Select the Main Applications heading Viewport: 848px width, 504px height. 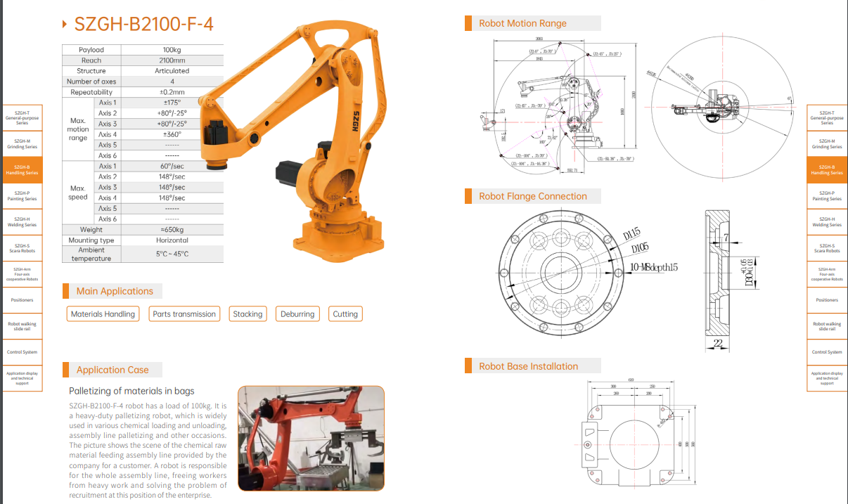(115, 291)
